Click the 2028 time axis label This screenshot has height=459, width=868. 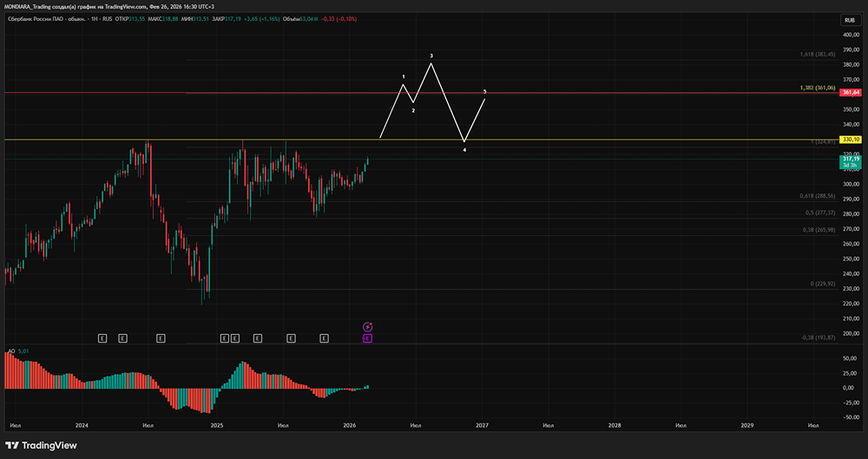pos(615,426)
